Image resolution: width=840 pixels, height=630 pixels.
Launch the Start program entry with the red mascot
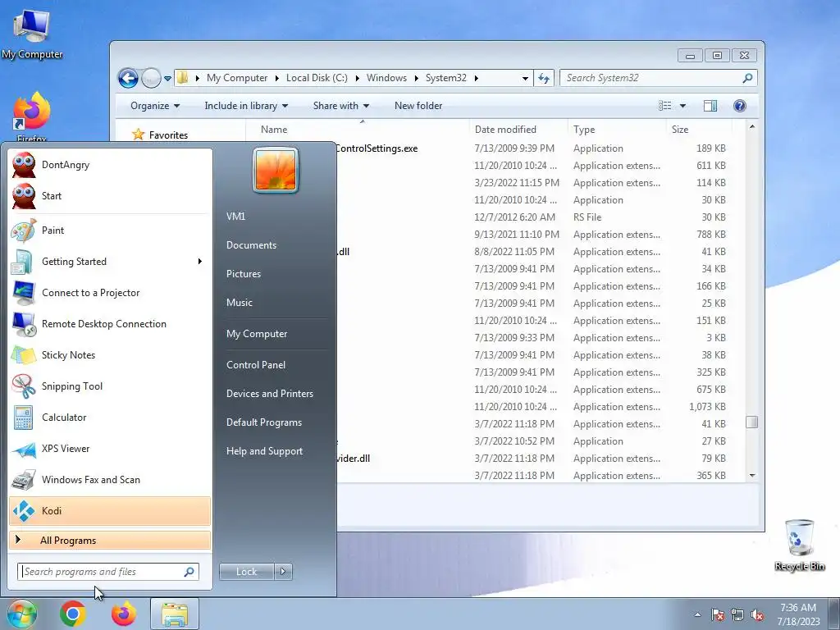click(x=109, y=196)
